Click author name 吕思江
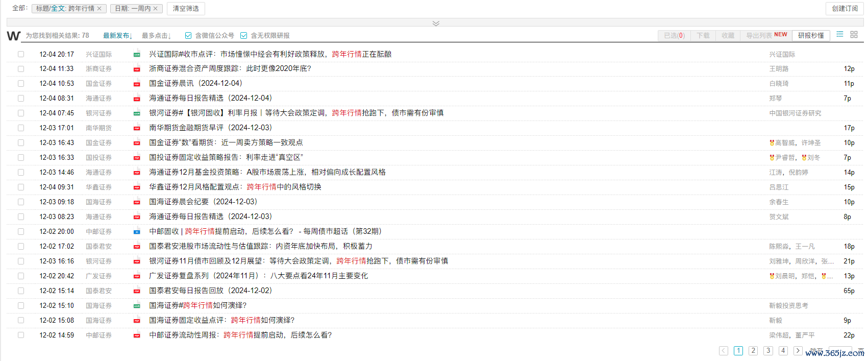The image size is (868, 361). pos(779,187)
